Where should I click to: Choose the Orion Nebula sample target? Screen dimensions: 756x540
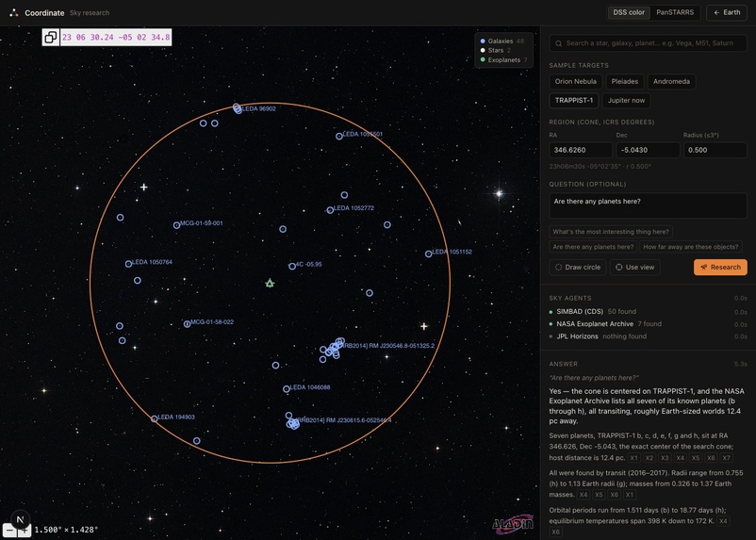pyautogui.click(x=575, y=81)
